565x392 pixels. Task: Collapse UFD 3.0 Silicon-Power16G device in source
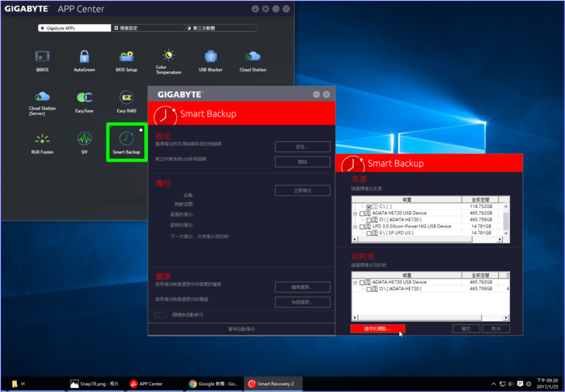(355, 226)
